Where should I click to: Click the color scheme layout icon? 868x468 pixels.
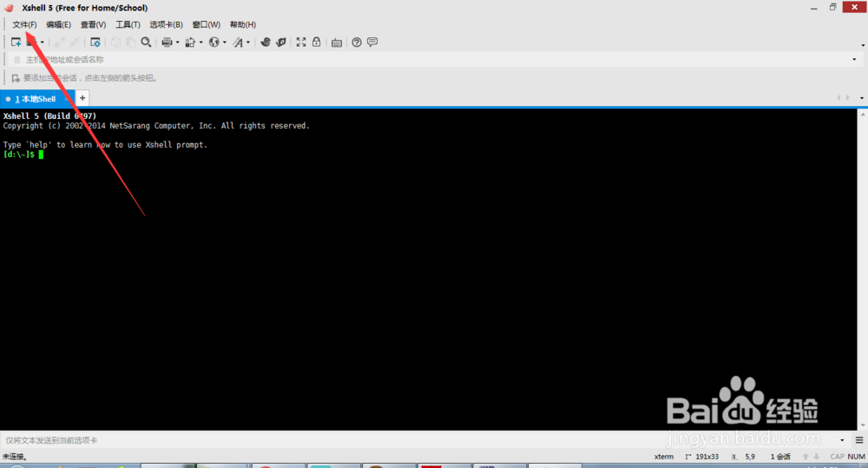(190, 42)
